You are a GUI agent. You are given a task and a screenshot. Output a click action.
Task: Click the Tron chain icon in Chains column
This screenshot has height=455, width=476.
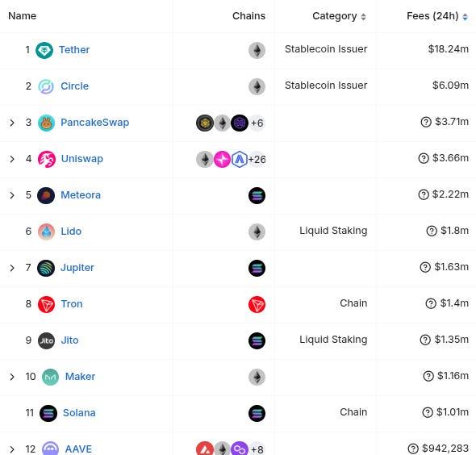257,304
